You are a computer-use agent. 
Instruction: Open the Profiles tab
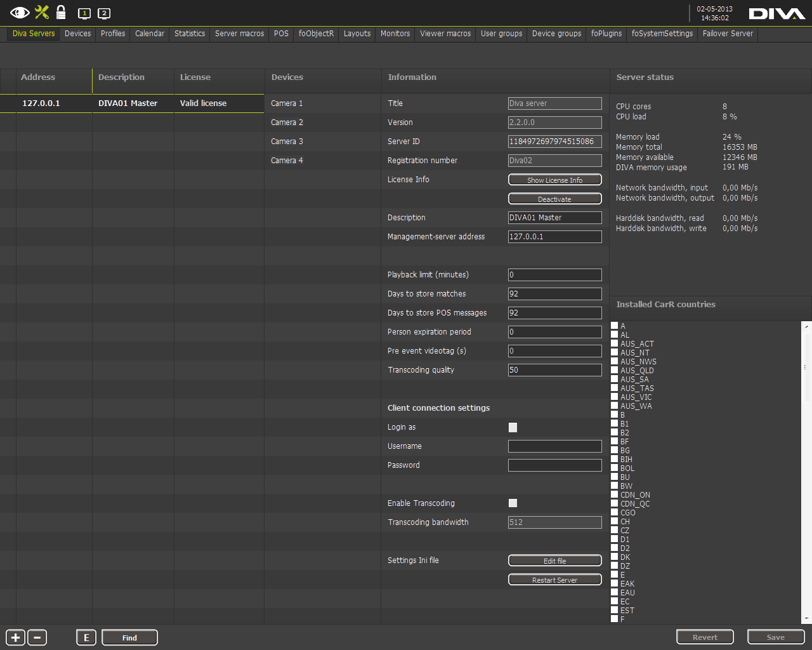tap(113, 34)
